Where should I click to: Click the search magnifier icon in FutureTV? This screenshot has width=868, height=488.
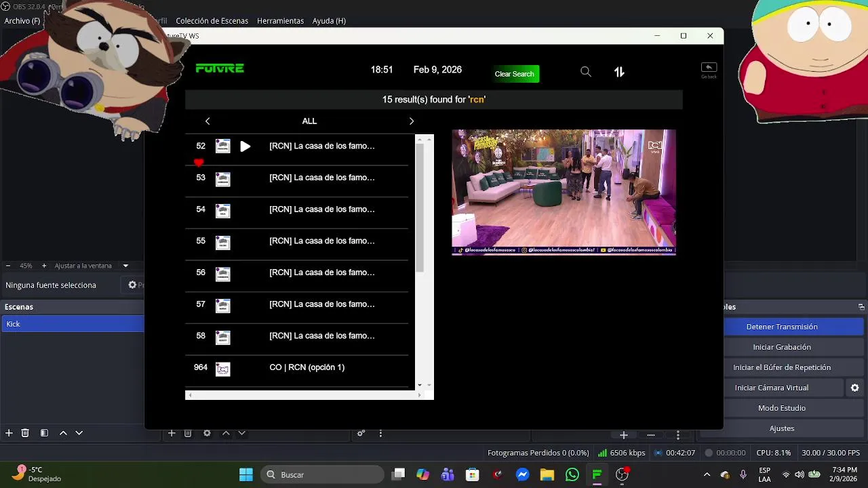(x=586, y=72)
